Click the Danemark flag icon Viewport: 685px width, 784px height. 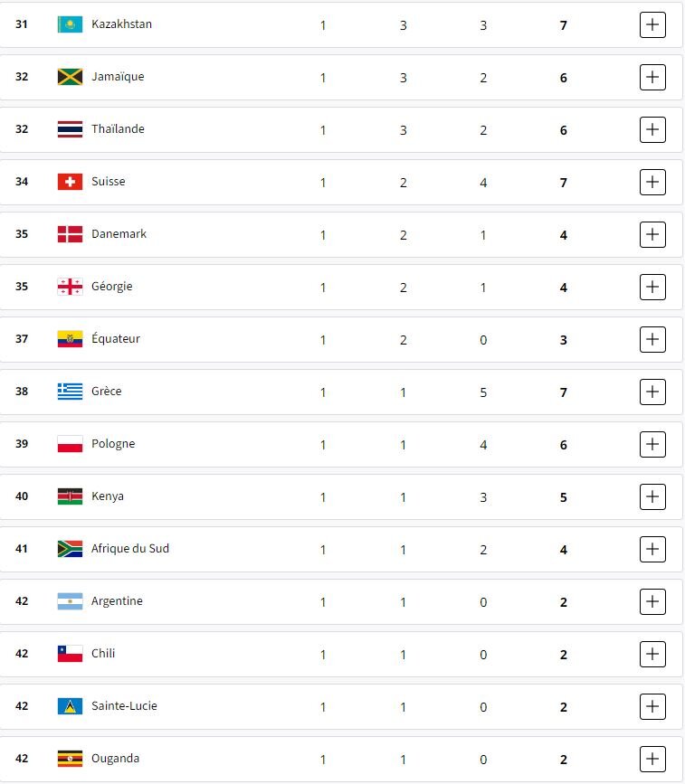point(70,234)
